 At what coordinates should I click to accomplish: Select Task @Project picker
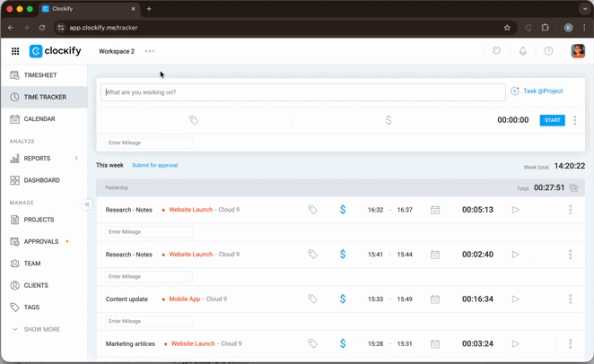(x=537, y=91)
